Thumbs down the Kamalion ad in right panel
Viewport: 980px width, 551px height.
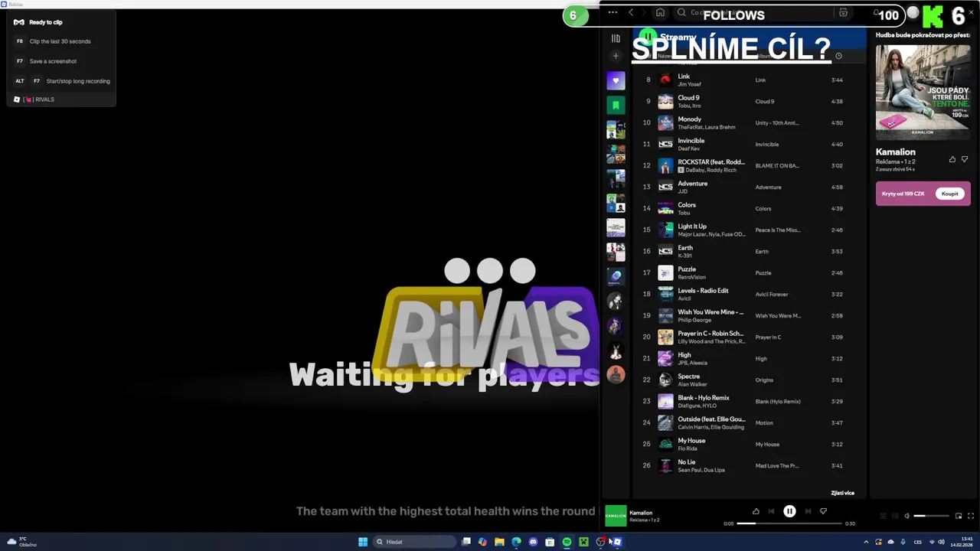pyautogui.click(x=964, y=159)
